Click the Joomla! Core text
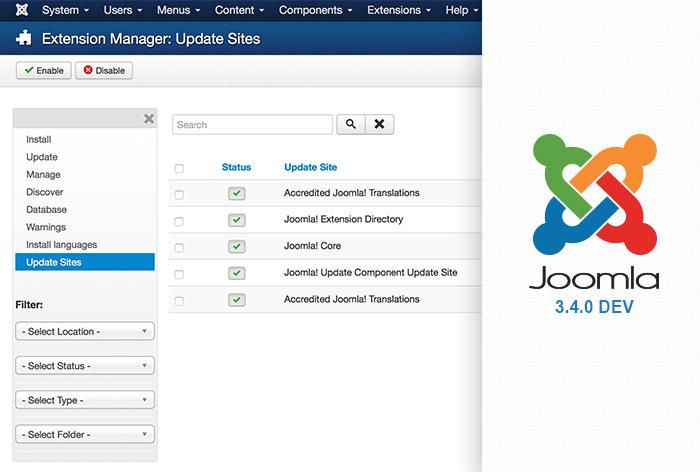This screenshot has width=700, height=472. click(312, 246)
